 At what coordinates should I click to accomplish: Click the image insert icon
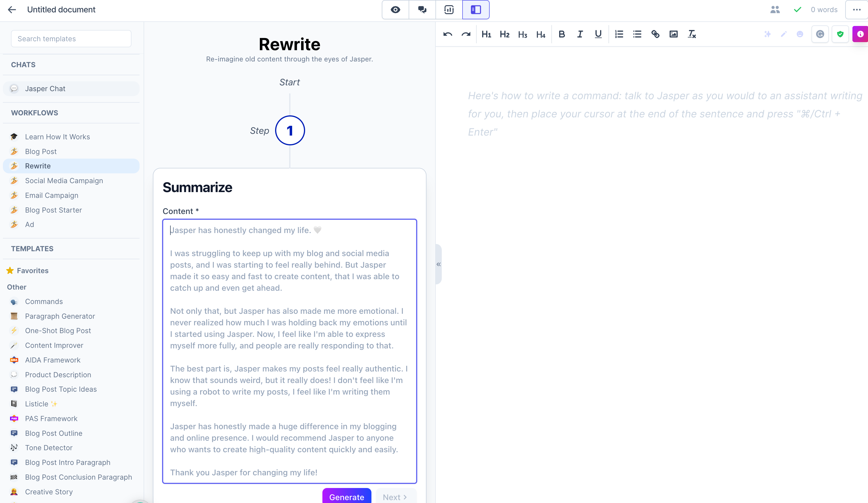[673, 34]
